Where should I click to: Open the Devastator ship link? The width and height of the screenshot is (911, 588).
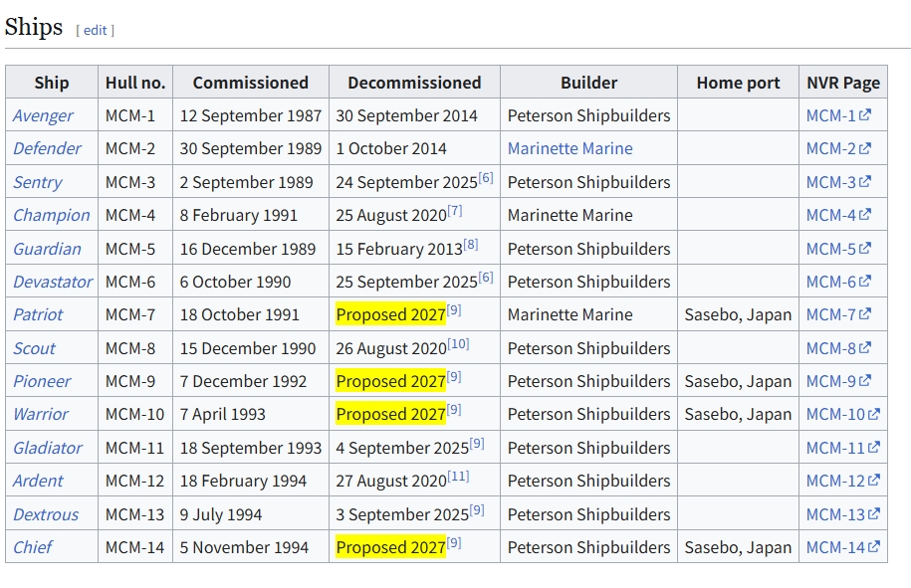(x=53, y=282)
